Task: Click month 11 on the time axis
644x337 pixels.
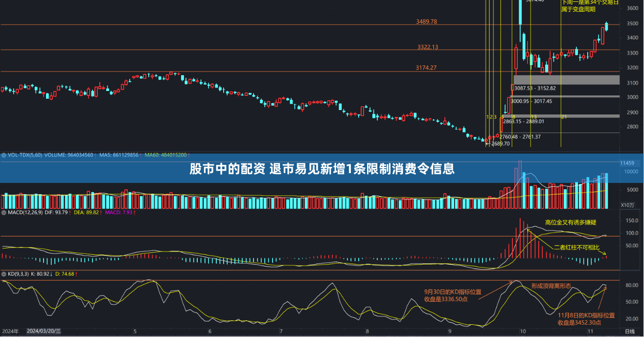Action: [x=591, y=332]
